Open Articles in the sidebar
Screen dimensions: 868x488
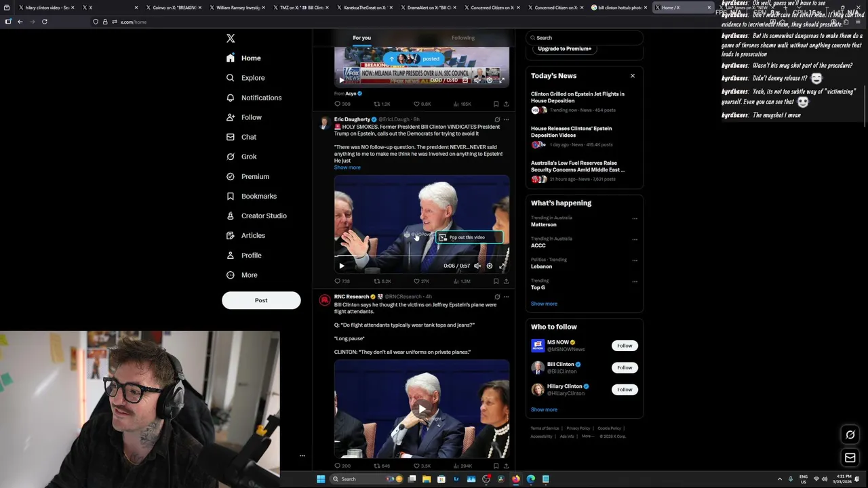245,235
